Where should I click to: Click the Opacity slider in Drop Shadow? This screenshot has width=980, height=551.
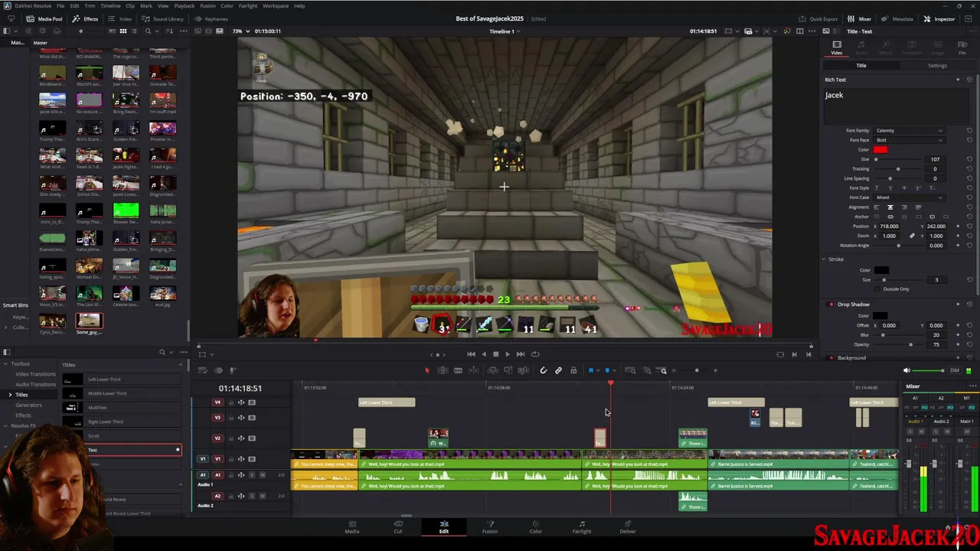(897, 344)
